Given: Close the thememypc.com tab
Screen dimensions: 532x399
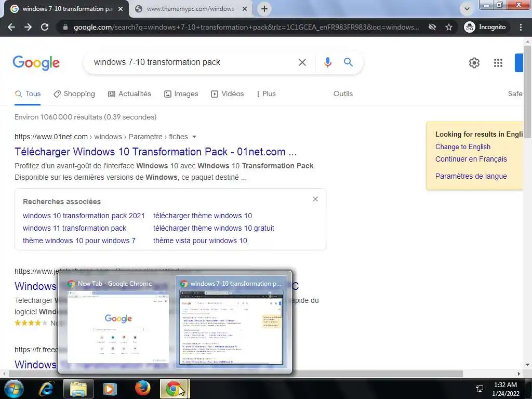Looking at the screenshot, I should click(x=244, y=9).
